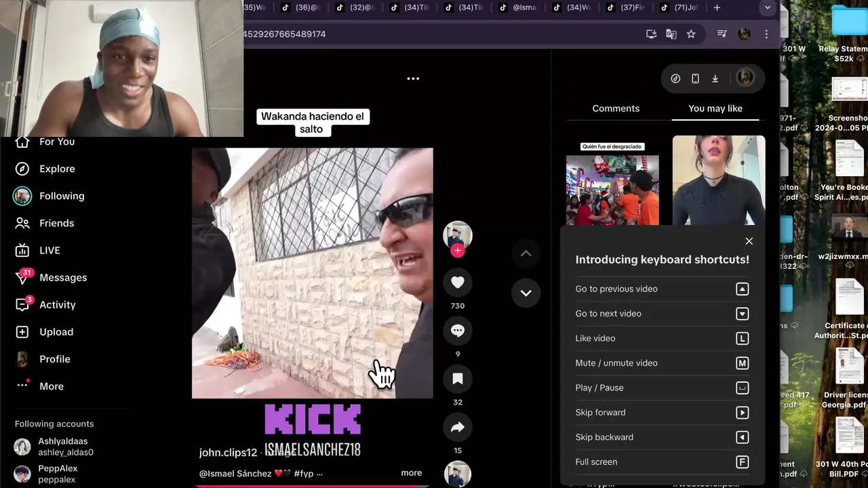Click the download desktop app icon
The image size is (868, 488).
pos(715,79)
